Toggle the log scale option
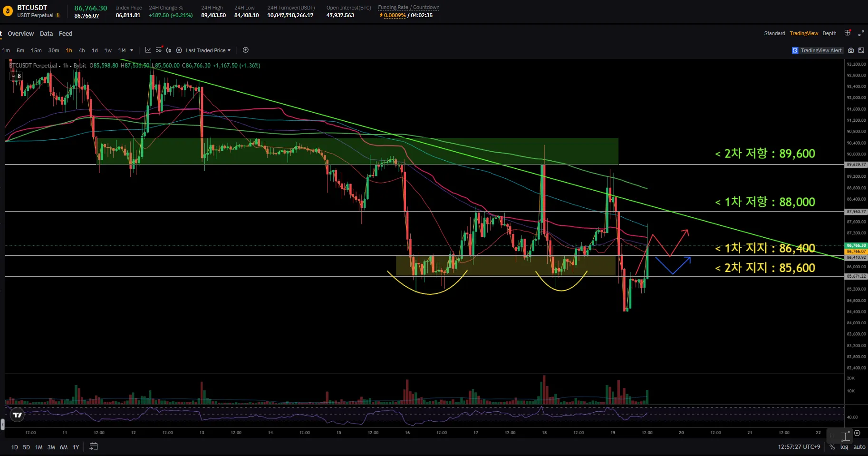 click(844, 447)
